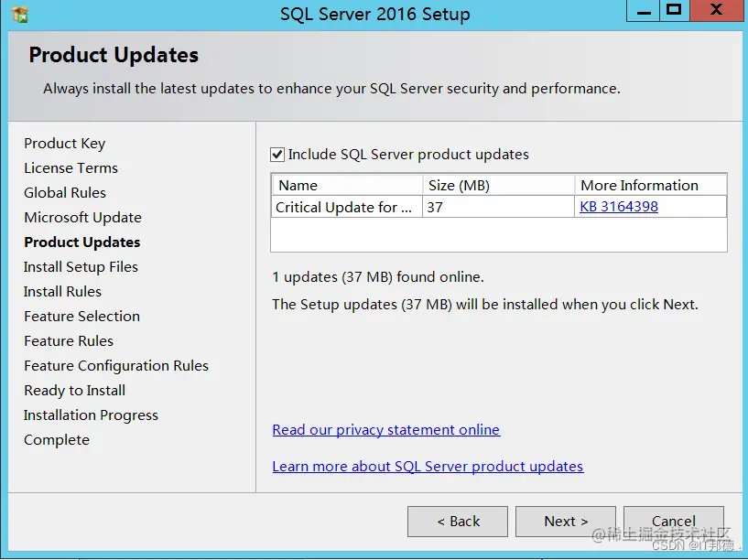748x560 pixels.
Task: Open the KB 3164398 link
Action: [619, 207]
